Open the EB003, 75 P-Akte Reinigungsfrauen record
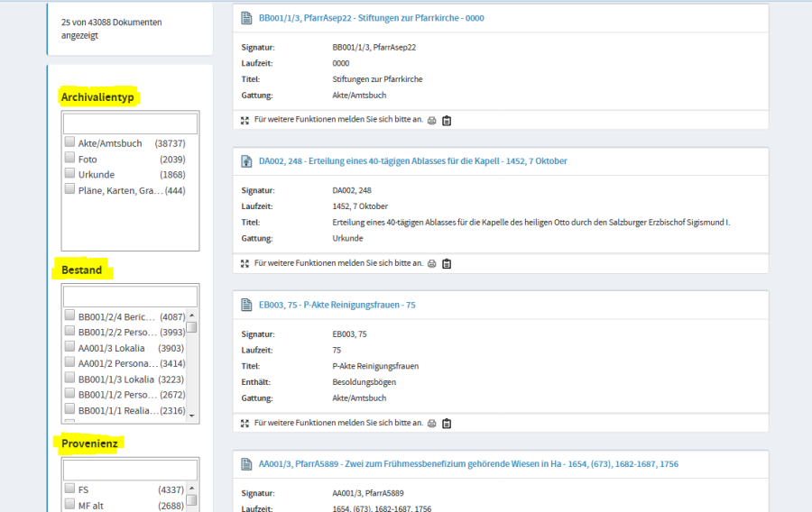The image size is (812, 512). (337, 306)
